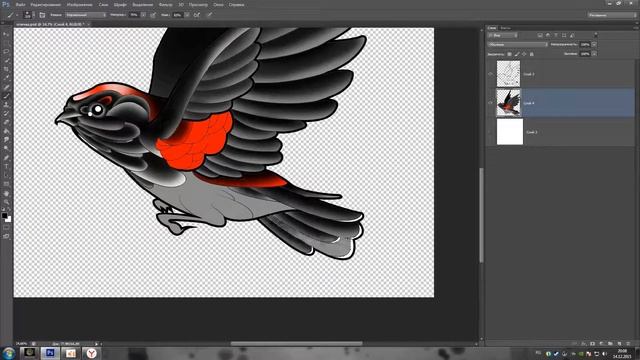
Task: Open the Фильтр menu
Action: (x=165, y=5)
